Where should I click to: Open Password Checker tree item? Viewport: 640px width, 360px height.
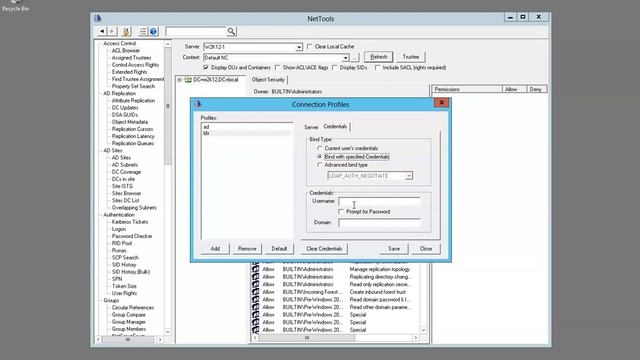coord(132,236)
